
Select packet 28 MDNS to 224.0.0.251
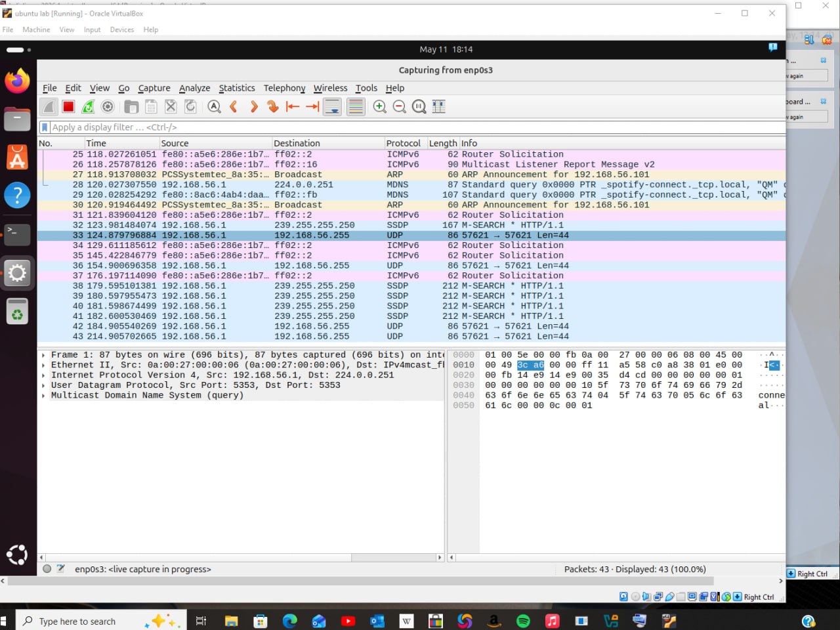[x=411, y=184]
